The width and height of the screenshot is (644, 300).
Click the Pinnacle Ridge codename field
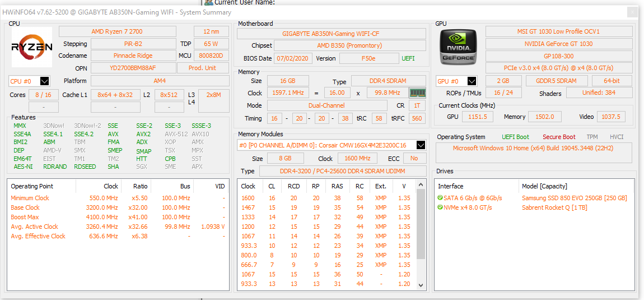(x=133, y=56)
